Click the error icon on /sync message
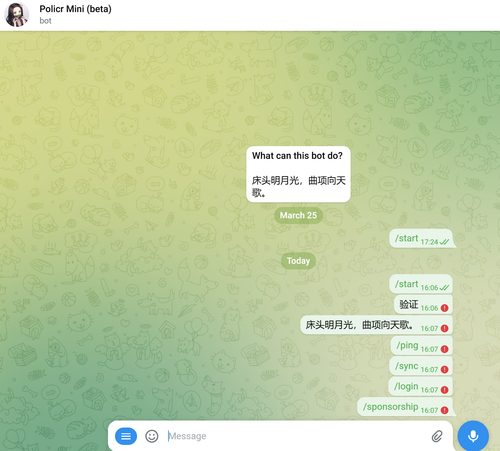This screenshot has width=500, height=451. [444, 369]
